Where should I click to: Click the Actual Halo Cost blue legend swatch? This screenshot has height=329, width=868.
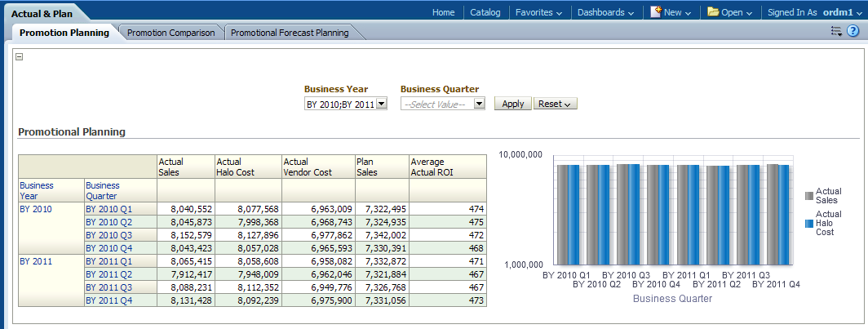[x=809, y=223]
